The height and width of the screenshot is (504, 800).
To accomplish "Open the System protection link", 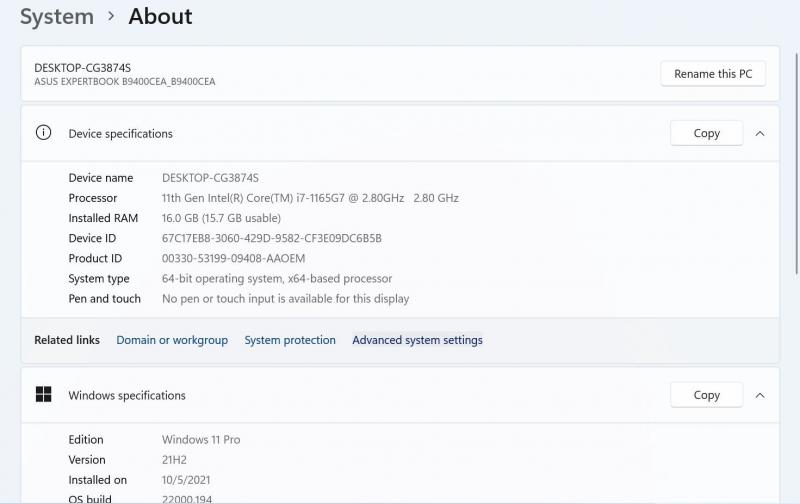I will point(290,340).
